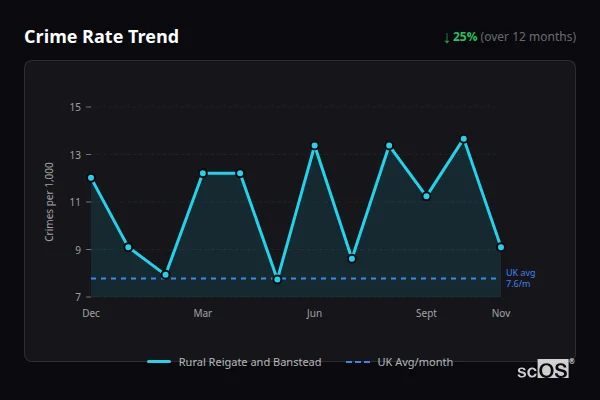The height and width of the screenshot is (400, 600).
Task: Click the 13 value on y-axis
Action: (75, 155)
